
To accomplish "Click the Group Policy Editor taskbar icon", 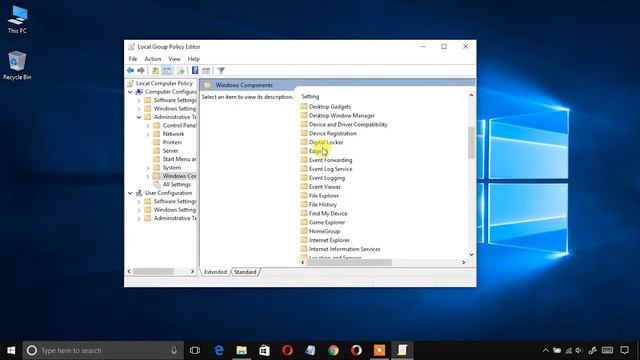I will [x=402, y=350].
